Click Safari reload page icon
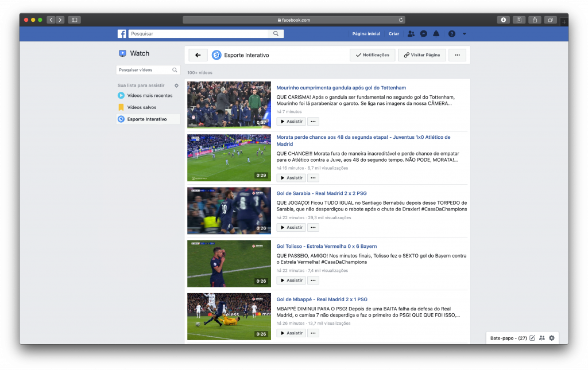The height and width of the screenshot is (370, 588). click(401, 20)
